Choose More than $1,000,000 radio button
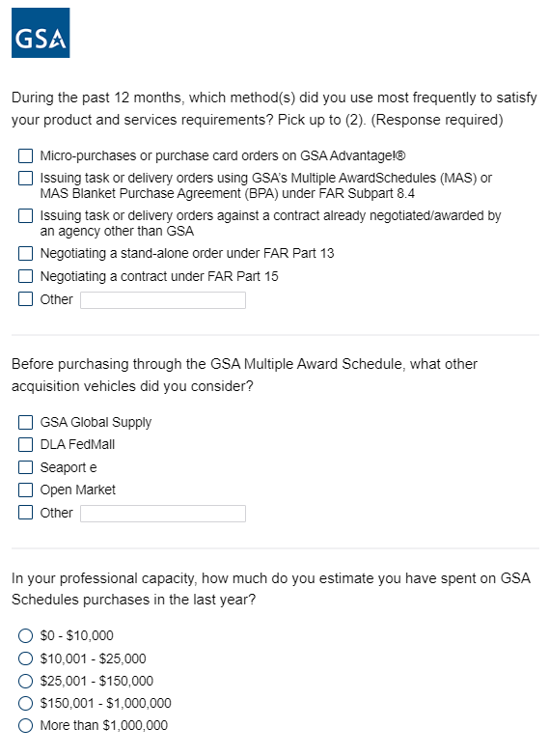Image resolution: width=549 pixels, height=756 pixels. [x=25, y=726]
